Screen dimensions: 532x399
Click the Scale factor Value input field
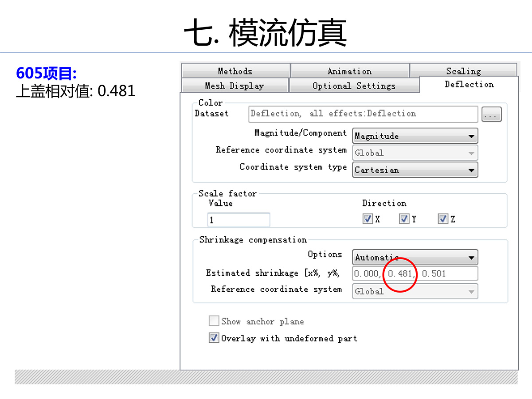(x=239, y=220)
